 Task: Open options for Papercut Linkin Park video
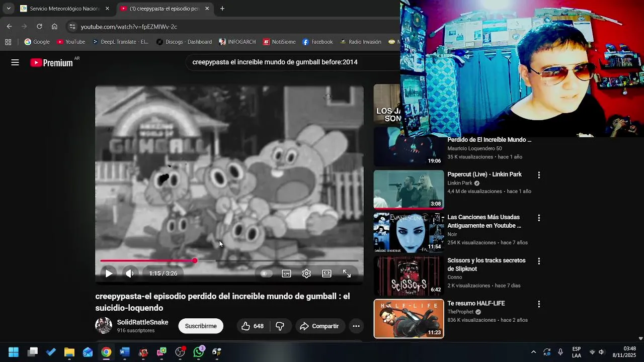click(539, 175)
